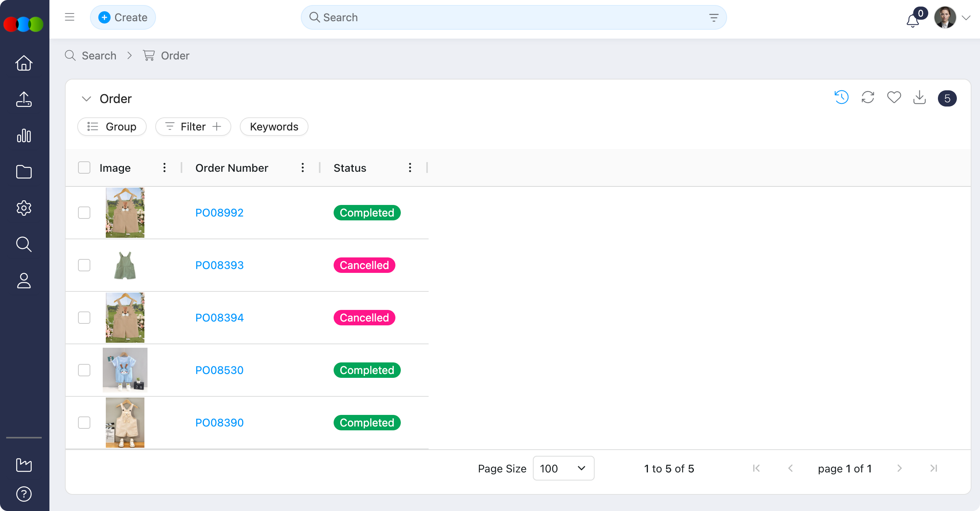Open the Status column menu

pyautogui.click(x=410, y=168)
